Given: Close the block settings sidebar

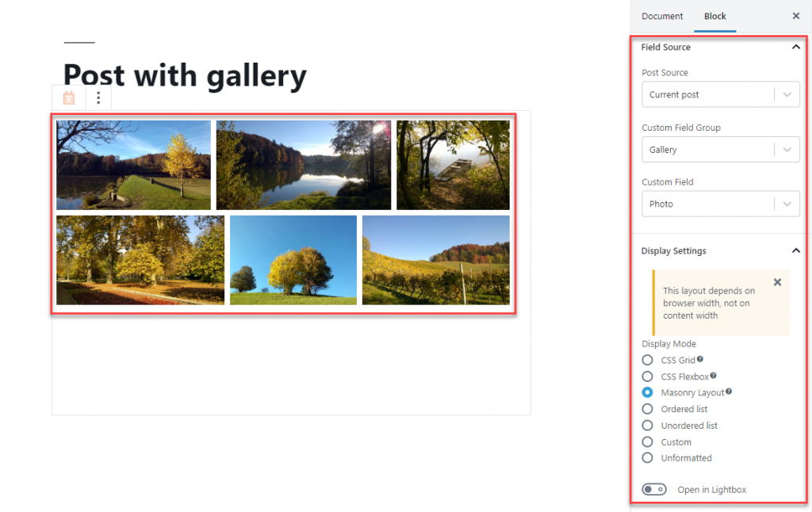Looking at the screenshot, I should click(796, 16).
